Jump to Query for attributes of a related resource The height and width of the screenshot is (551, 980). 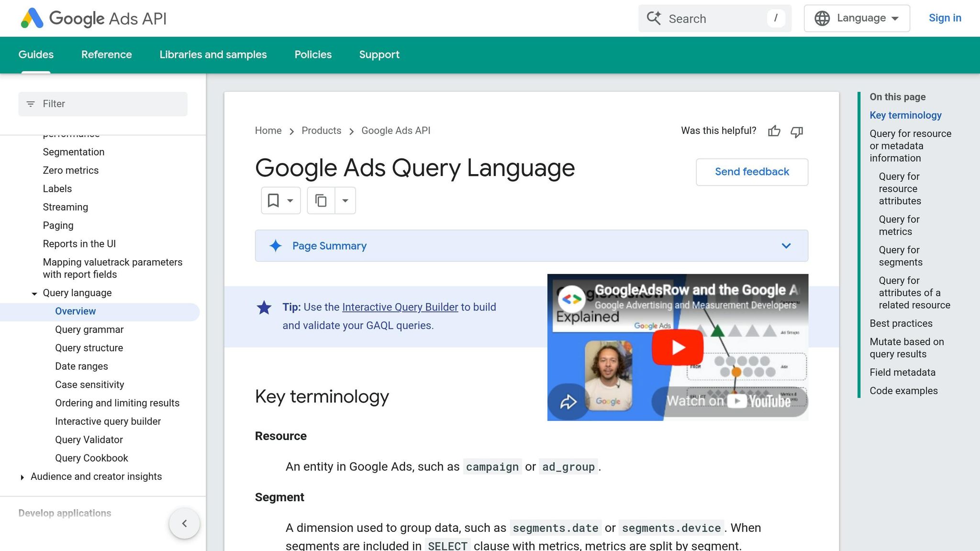coord(914,293)
